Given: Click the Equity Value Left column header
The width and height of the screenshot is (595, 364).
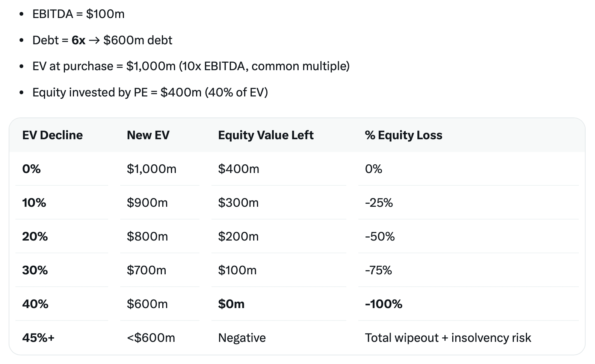Looking at the screenshot, I should pos(266,135).
